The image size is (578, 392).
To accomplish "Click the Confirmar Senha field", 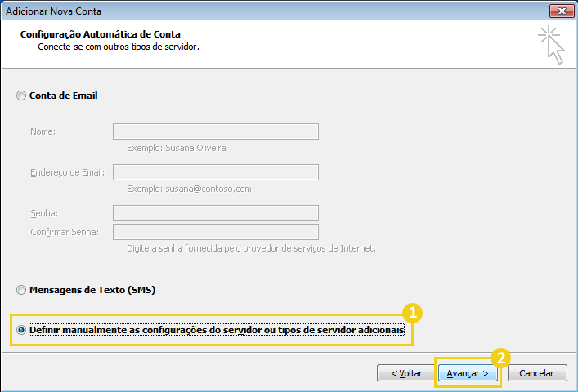I will click(215, 232).
